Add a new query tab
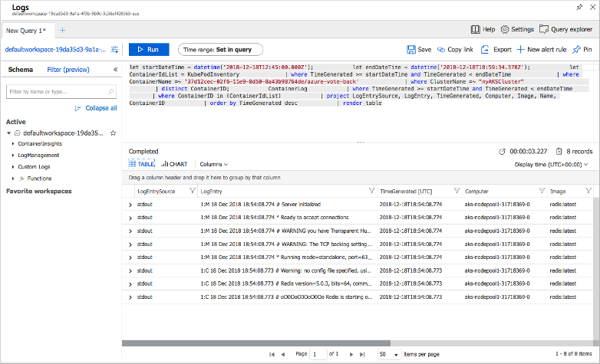Screen dimensions: 600x364 (x=63, y=30)
